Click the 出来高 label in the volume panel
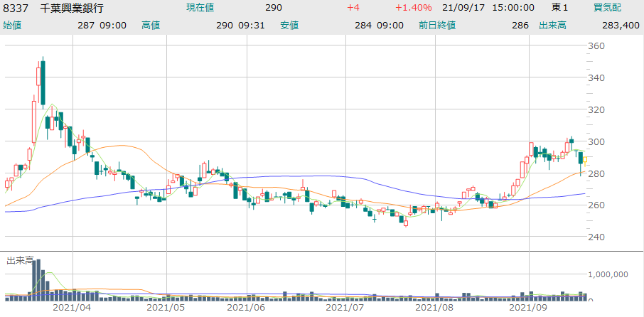This screenshot has width=644, height=317. (21, 261)
